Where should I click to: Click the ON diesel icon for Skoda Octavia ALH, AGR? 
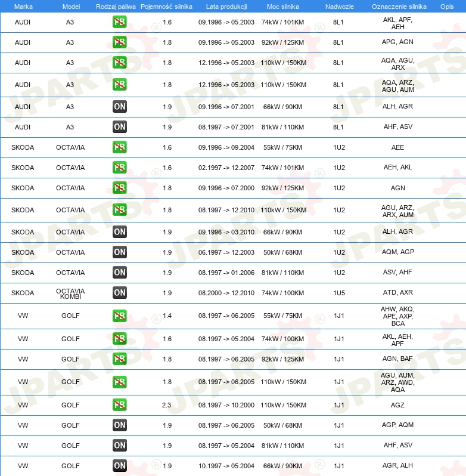(x=119, y=232)
